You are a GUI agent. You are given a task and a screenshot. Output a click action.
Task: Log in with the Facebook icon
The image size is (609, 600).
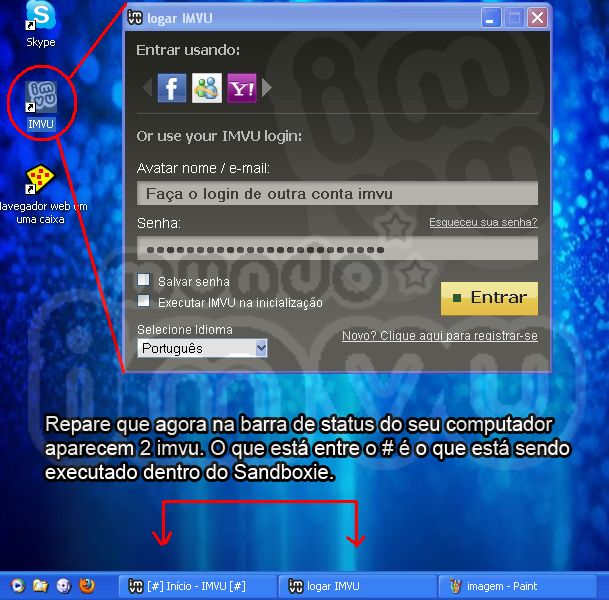172,88
